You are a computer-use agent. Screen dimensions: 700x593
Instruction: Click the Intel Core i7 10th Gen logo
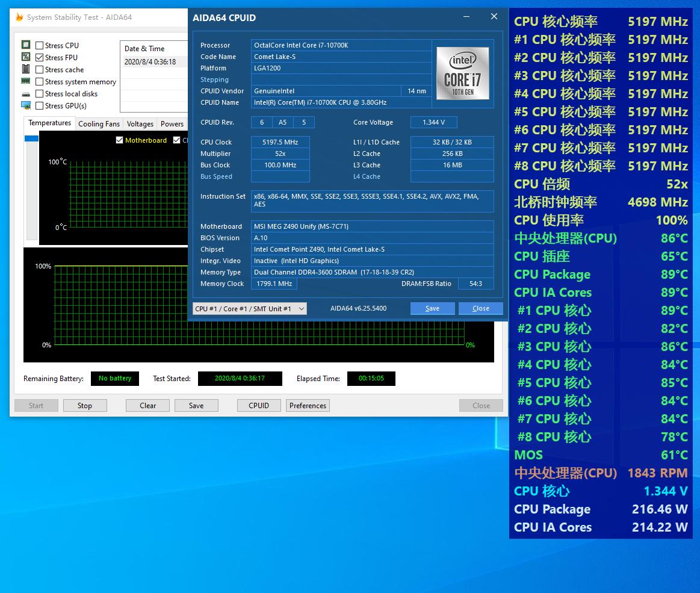[x=462, y=73]
